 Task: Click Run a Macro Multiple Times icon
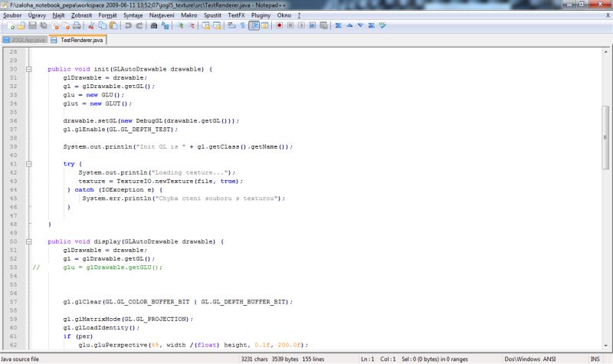click(x=313, y=25)
